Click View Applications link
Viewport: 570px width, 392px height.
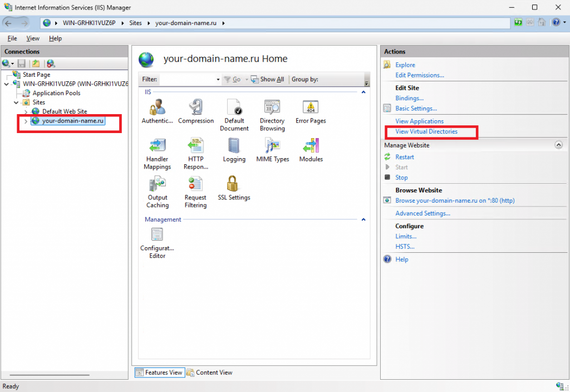[420, 121]
